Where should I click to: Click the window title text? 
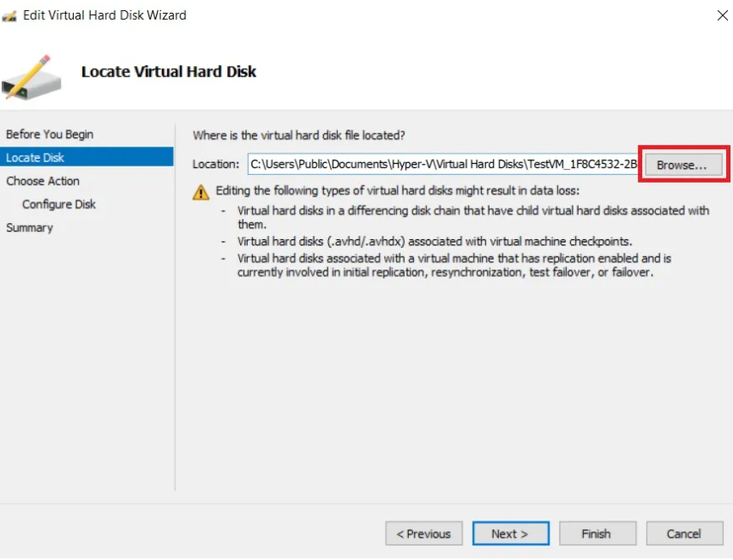105,15
